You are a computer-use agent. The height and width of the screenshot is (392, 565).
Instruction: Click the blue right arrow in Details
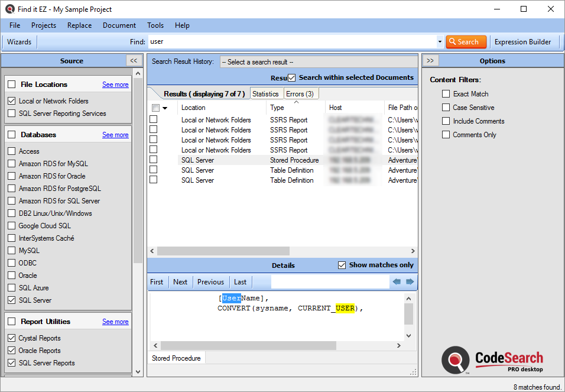(x=410, y=281)
